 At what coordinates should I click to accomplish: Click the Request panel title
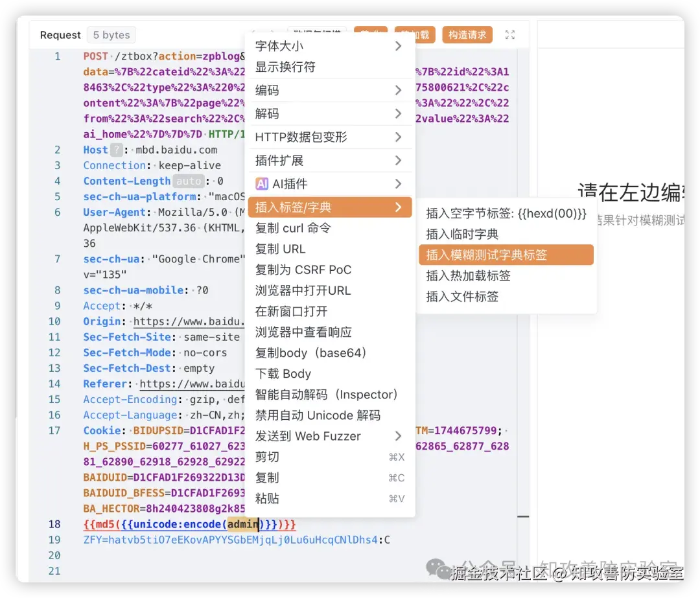tap(60, 35)
